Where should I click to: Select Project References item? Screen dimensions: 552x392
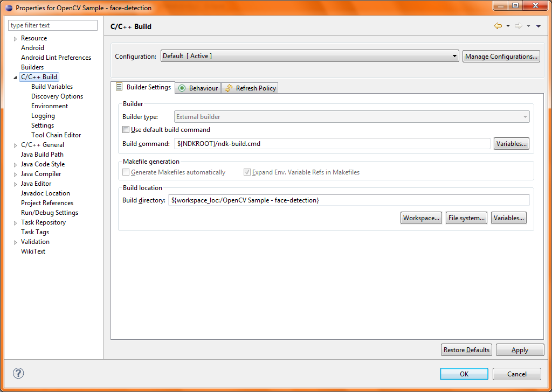pos(47,203)
